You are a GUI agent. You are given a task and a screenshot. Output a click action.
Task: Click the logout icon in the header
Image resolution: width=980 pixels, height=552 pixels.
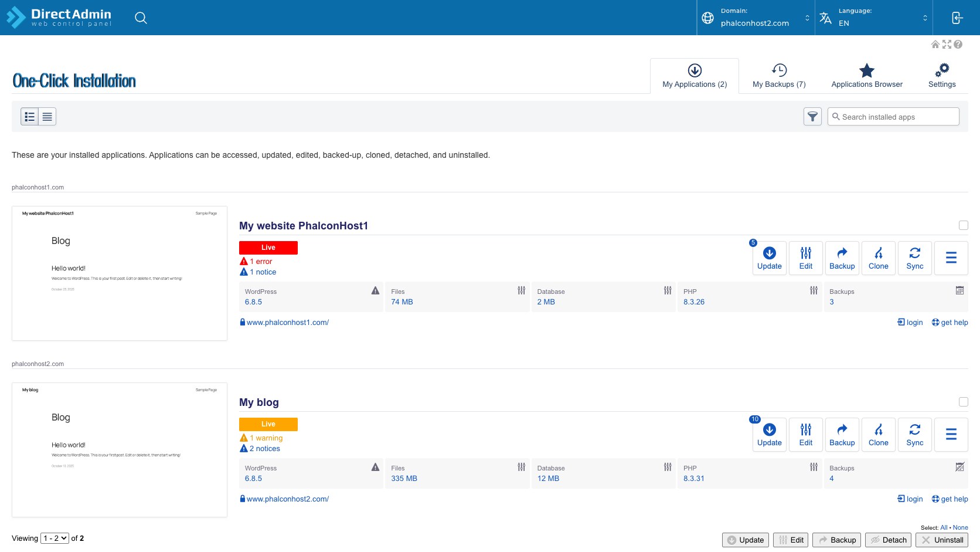(x=957, y=18)
